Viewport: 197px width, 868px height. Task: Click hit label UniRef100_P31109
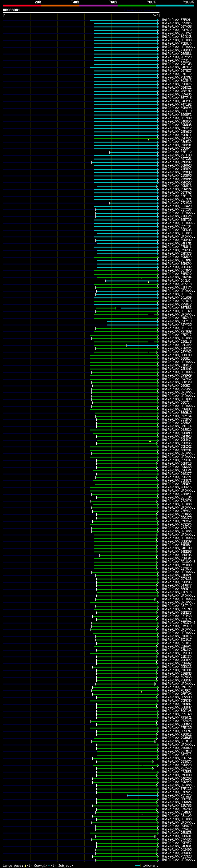(x=177, y=815)
